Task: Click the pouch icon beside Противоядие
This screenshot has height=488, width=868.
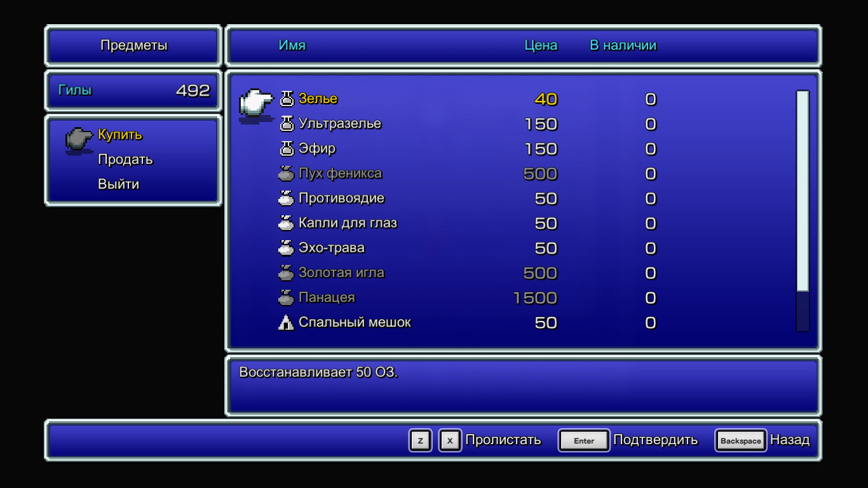Action: click(287, 198)
